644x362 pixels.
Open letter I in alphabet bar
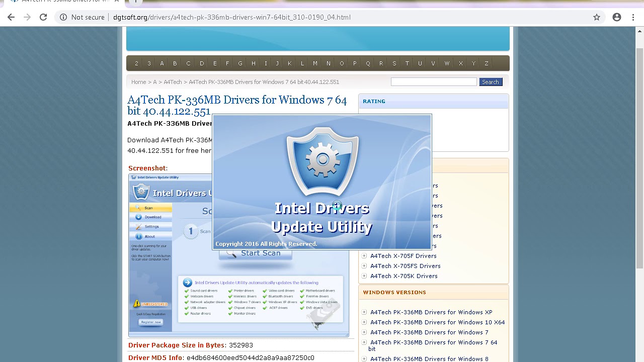(x=266, y=63)
